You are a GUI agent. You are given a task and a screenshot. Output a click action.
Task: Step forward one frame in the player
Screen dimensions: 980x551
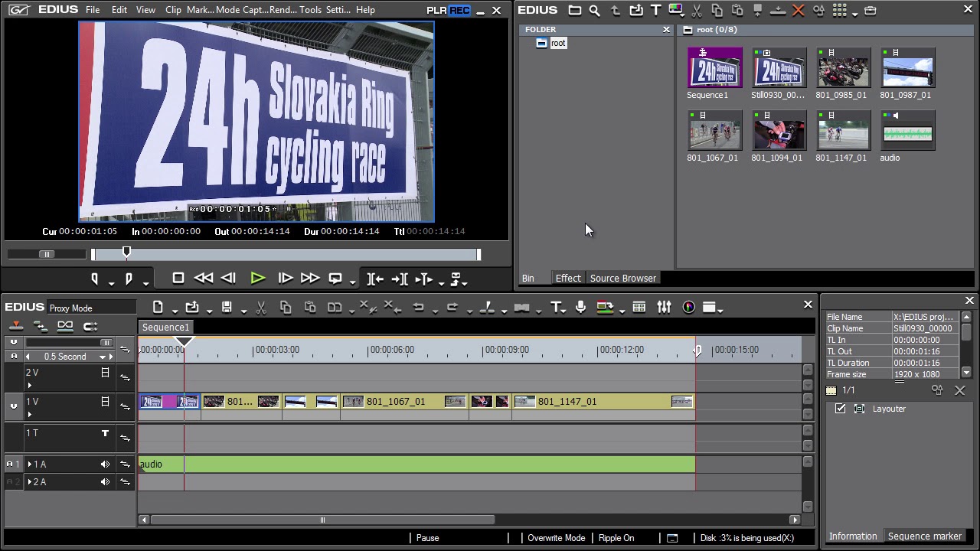coord(285,279)
